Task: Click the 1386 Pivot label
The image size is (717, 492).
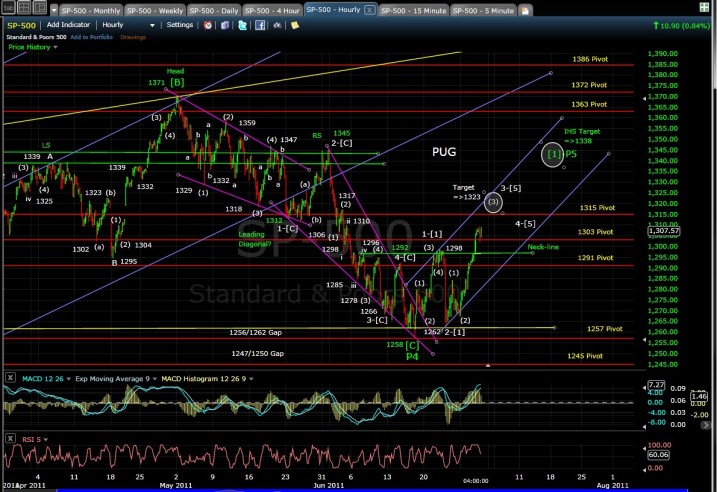Action: [590, 59]
